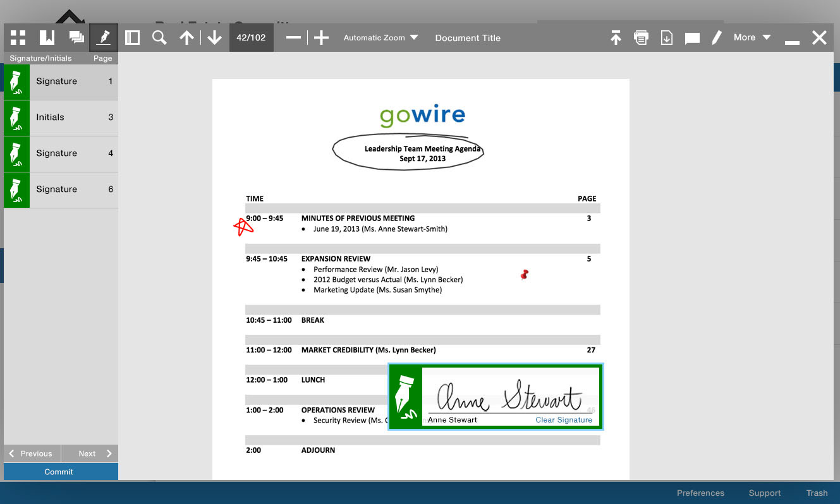Close the document viewer
The height and width of the screenshot is (504, 840).
pyautogui.click(x=819, y=38)
